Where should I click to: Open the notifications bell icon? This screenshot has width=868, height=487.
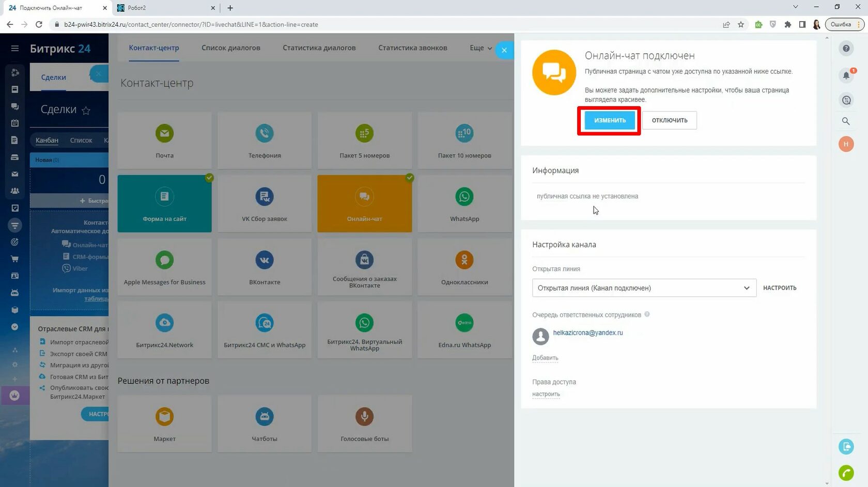point(846,75)
